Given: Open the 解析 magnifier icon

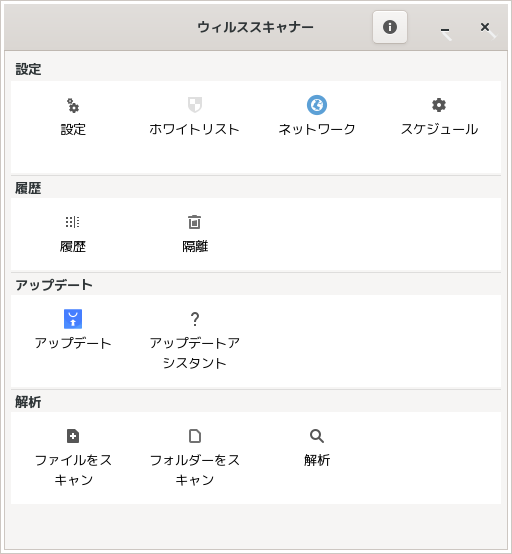Looking at the screenshot, I should click(x=317, y=436).
